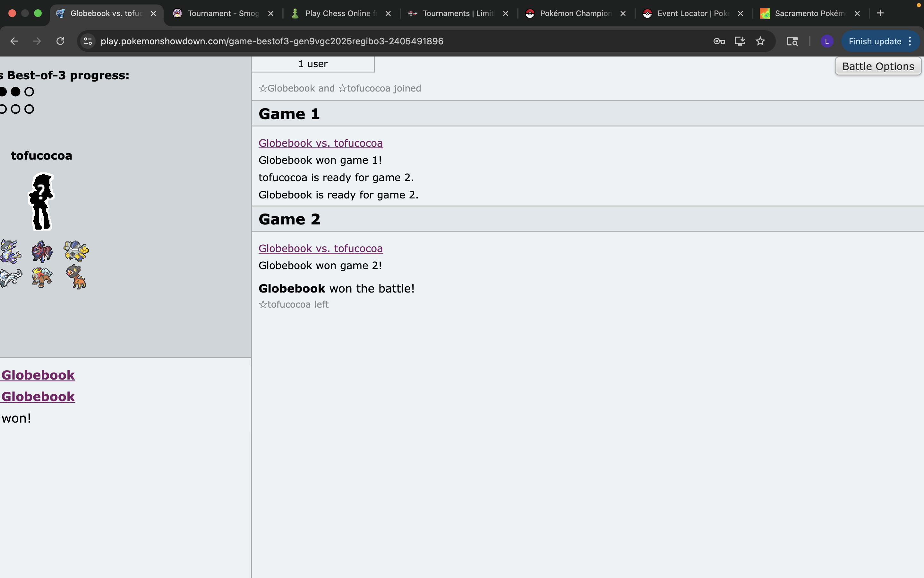924x578 pixels.
Task: View site information icon beside URL
Action: (88, 41)
